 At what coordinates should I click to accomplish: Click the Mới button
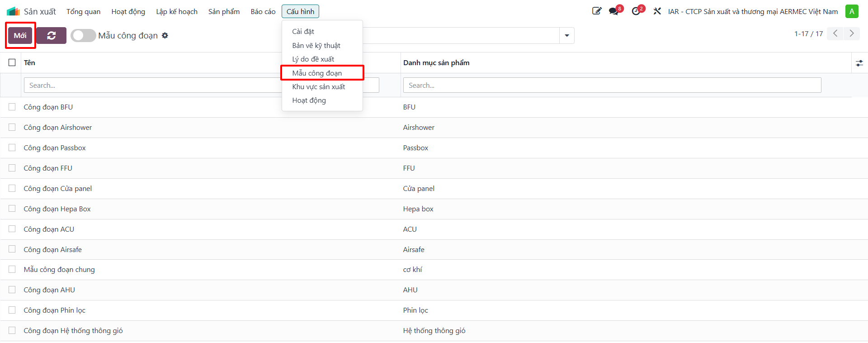(20, 35)
